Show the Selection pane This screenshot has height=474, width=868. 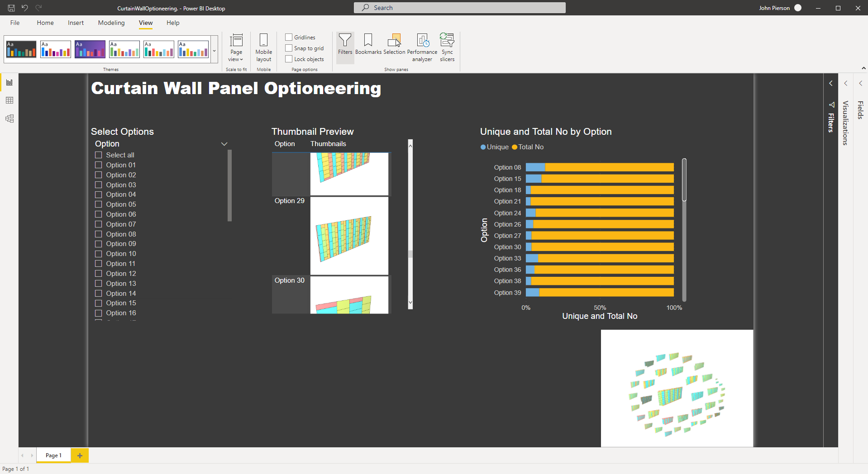[x=394, y=44]
